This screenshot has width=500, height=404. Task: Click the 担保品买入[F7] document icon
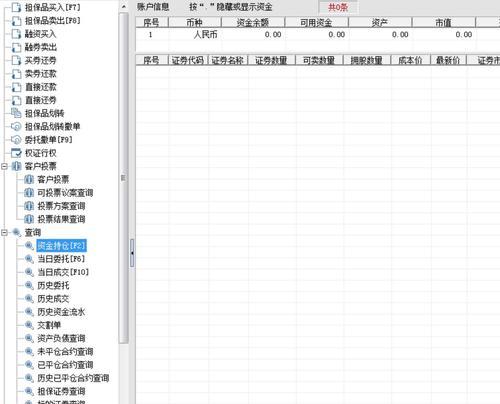tap(16, 7)
